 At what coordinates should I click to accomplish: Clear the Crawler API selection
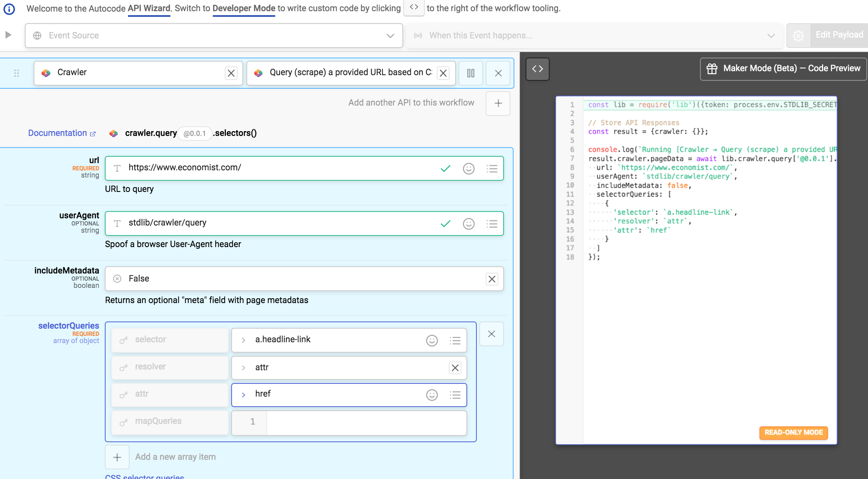tap(231, 73)
